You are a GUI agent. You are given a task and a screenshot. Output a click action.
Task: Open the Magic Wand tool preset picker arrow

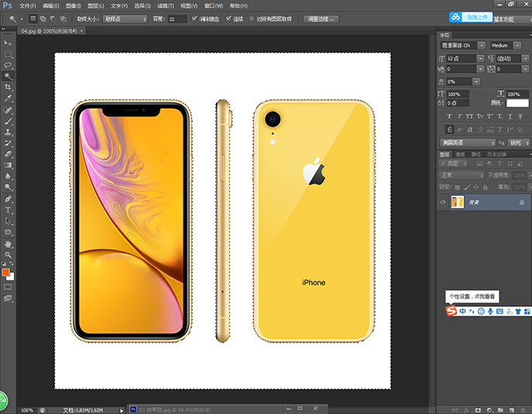coord(22,19)
